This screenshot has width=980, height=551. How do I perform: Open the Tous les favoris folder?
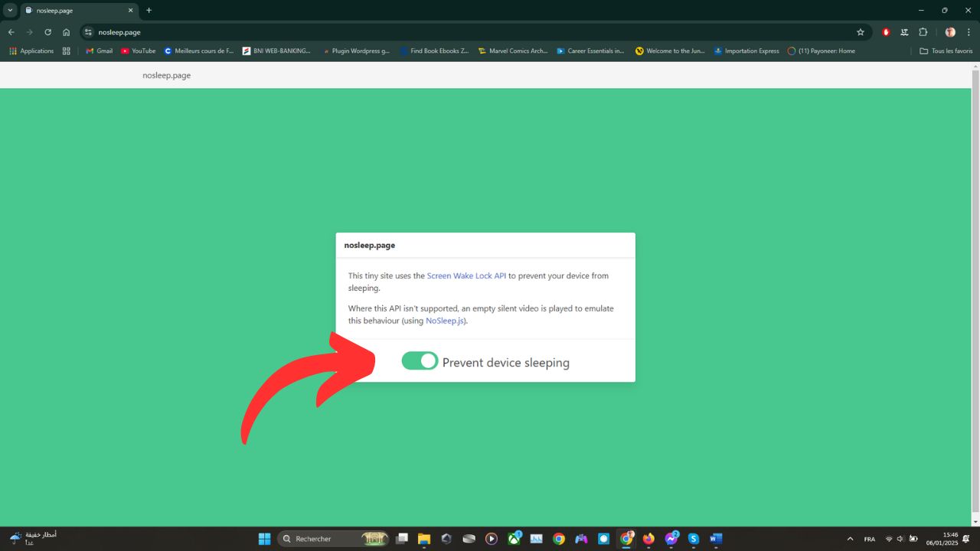tap(946, 51)
